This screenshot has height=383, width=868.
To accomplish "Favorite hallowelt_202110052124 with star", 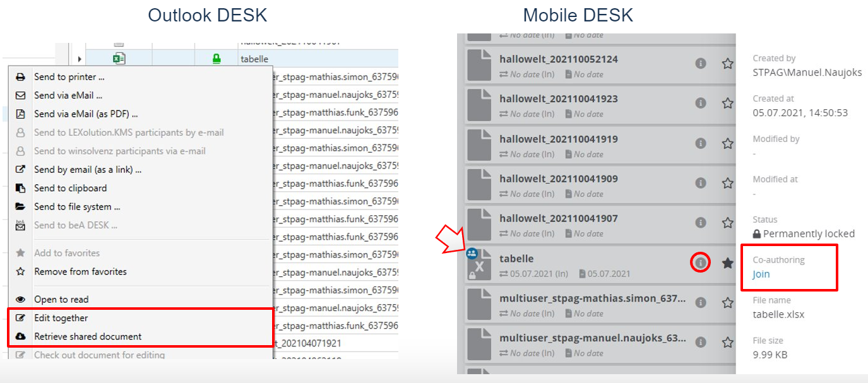I will coord(727,63).
